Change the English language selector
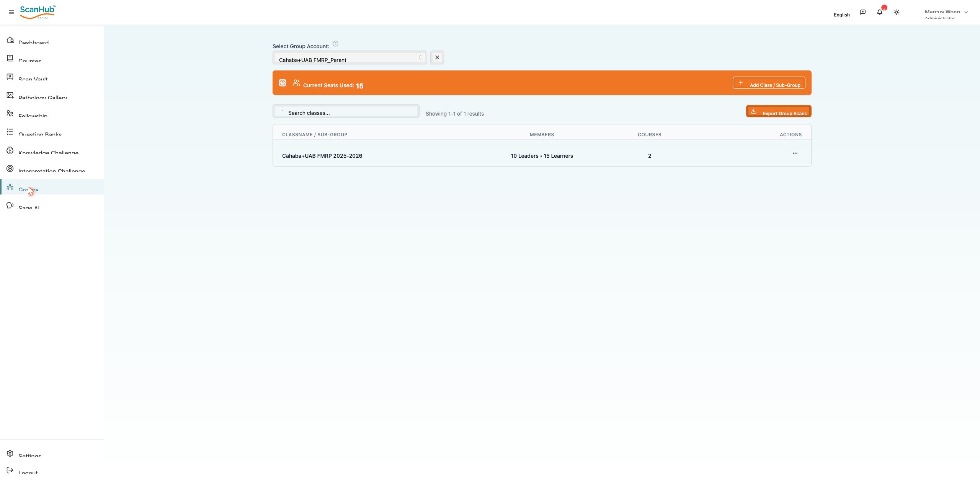Viewport: 980px width, 487px height. click(x=841, y=15)
